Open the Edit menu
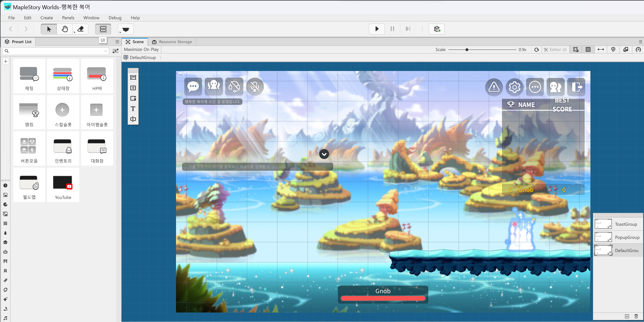The width and height of the screenshot is (644, 322). pyautogui.click(x=28, y=18)
